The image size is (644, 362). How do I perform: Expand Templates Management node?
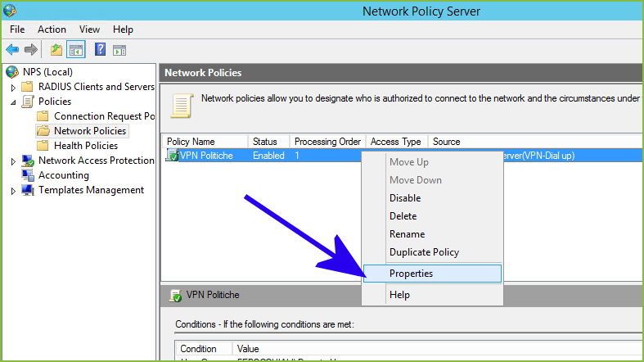(x=13, y=191)
